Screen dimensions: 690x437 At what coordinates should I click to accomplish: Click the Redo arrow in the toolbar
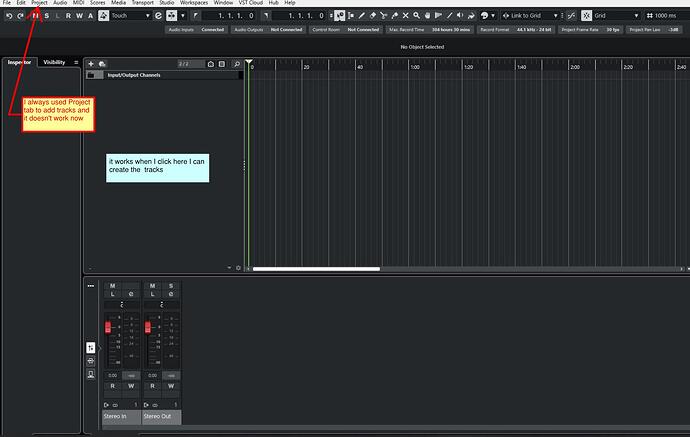(x=20, y=16)
